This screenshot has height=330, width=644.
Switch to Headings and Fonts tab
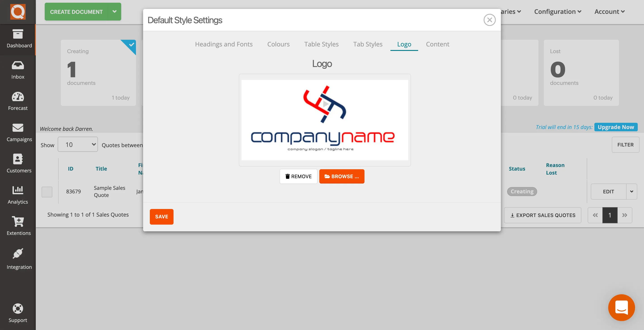tap(224, 44)
